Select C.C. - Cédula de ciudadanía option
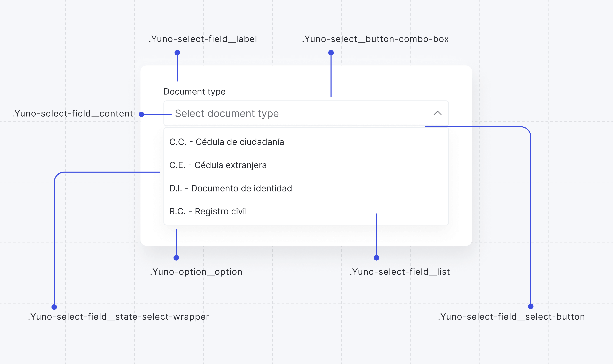 pyautogui.click(x=226, y=142)
